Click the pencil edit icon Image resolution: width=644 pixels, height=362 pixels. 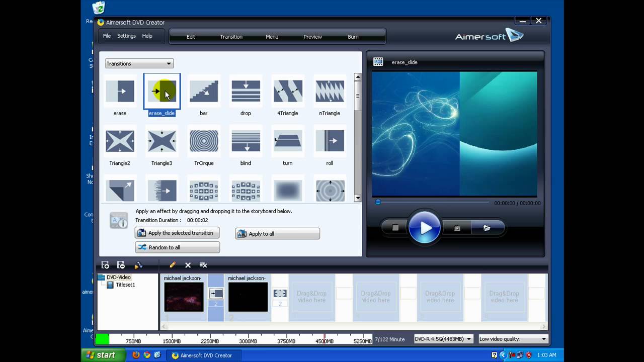(172, 265)
